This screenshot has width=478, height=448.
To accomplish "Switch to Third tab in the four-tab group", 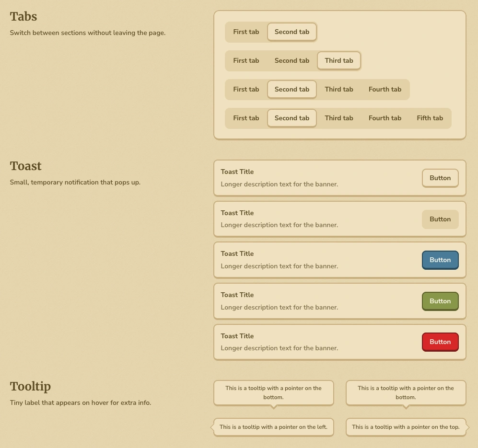I will [x=338, y=90].
